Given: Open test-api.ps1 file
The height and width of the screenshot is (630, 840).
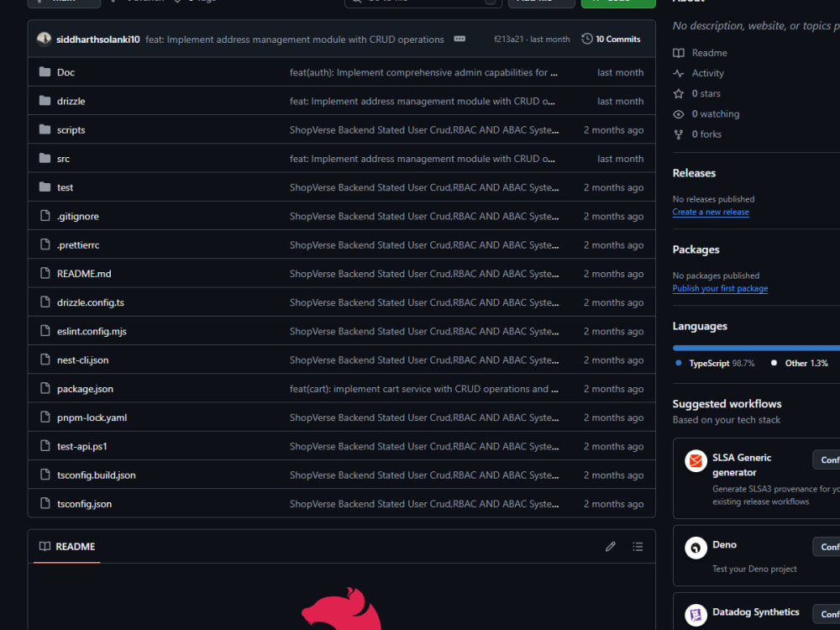Looking at the screenshot, I should tap(82, 447).
